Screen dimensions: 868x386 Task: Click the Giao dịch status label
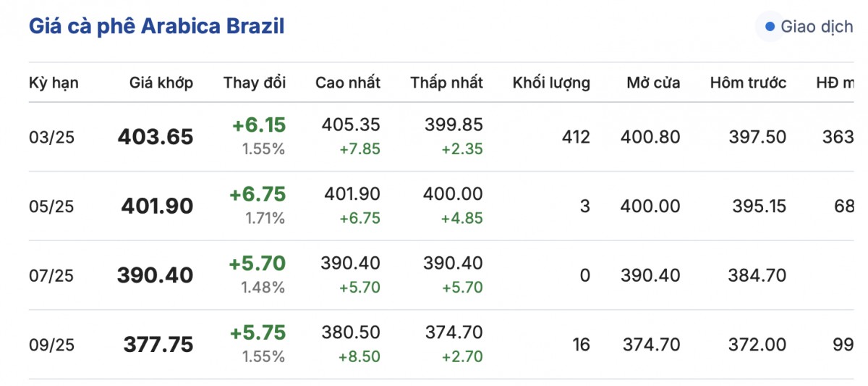[x=817, y=28]
